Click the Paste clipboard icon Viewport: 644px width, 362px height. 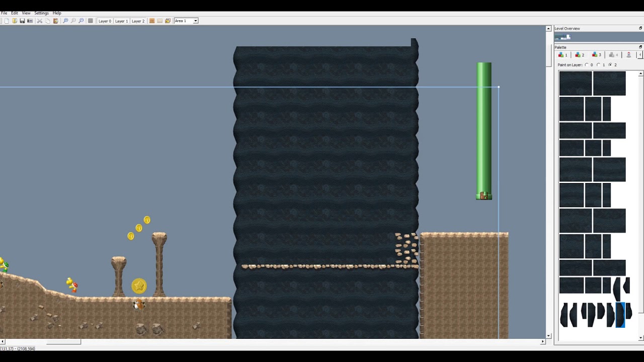coord(55,21)
